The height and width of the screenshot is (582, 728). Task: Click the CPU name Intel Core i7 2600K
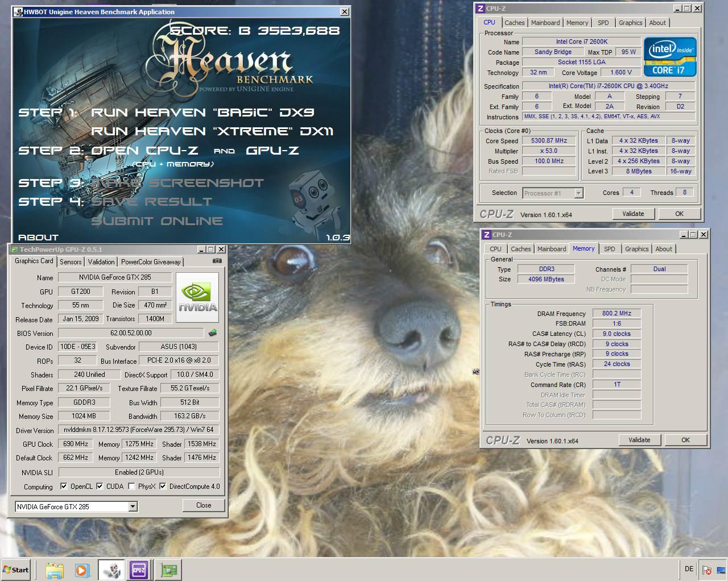581,41
